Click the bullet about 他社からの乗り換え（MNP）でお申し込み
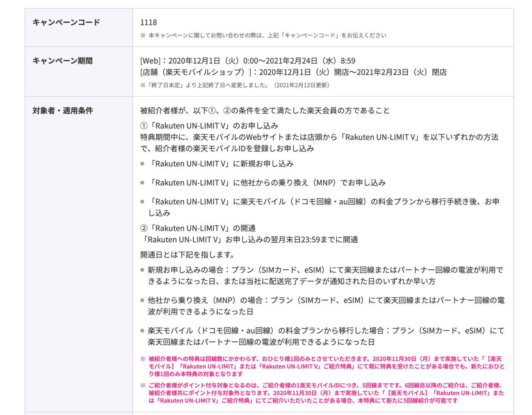This screenshot has height=415, width=532. [x=267, y=183]
